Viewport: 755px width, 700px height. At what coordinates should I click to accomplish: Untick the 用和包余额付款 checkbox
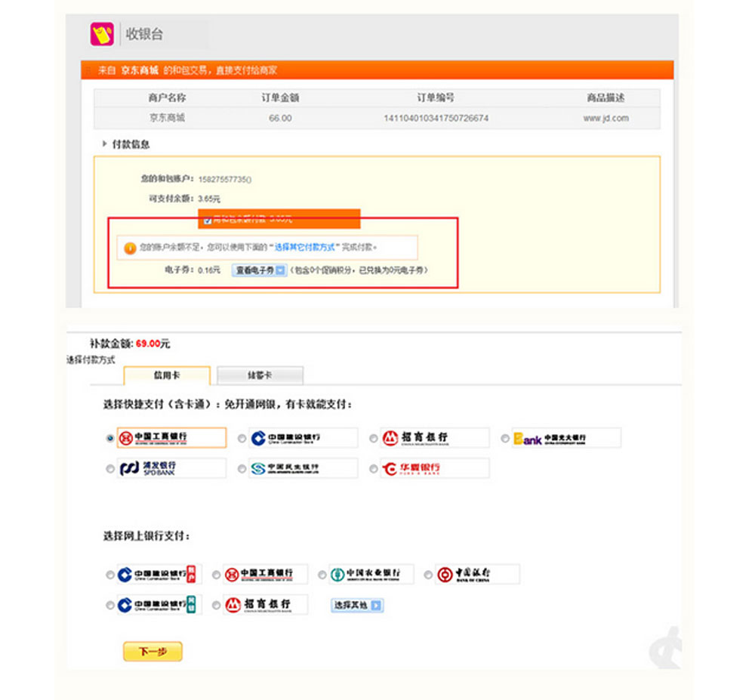coord(208,220)
